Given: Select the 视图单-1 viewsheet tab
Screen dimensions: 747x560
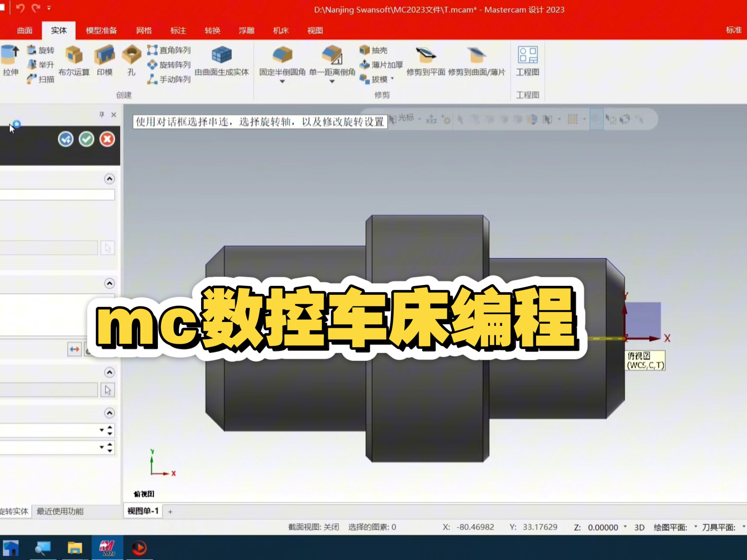Looking at the screenshot, I should pyautogui.click(x=143, y=511).
